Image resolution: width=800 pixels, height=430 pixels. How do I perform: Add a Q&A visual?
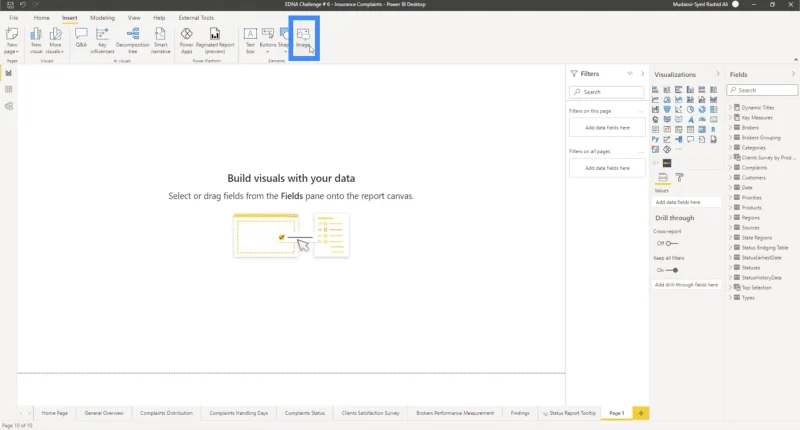tap(81, 38)
